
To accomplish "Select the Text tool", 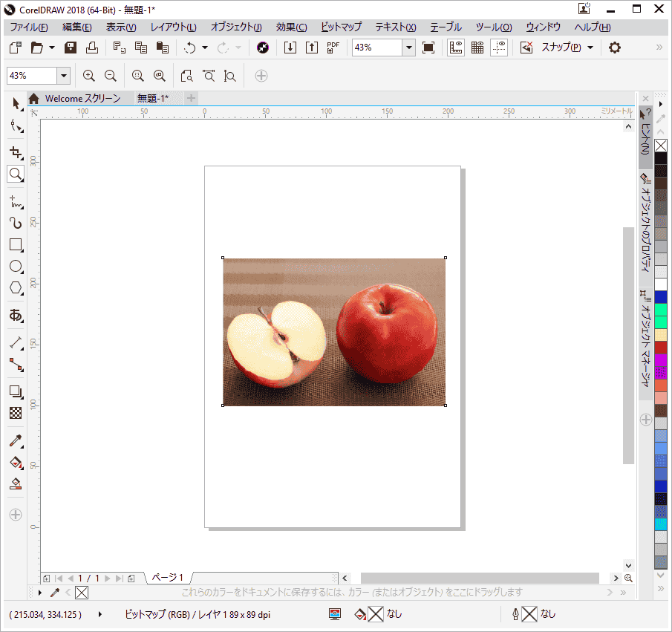I will [16, 315].
